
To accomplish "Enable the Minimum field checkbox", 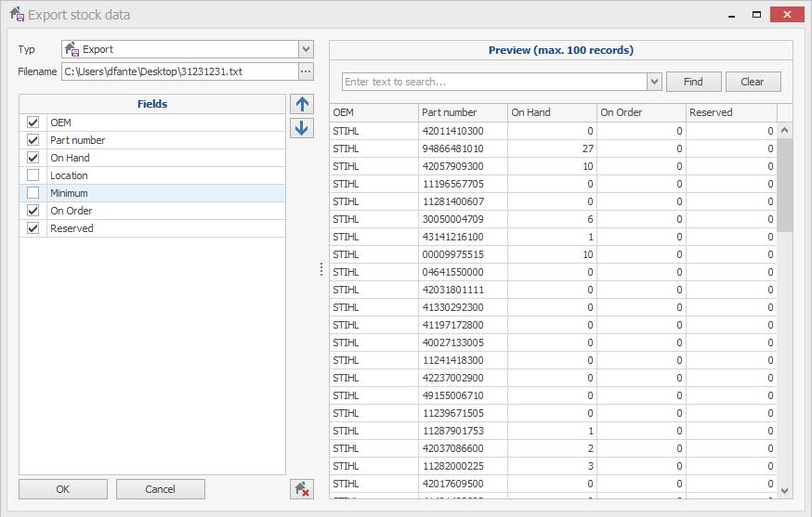I will click(x=33, y=193).
